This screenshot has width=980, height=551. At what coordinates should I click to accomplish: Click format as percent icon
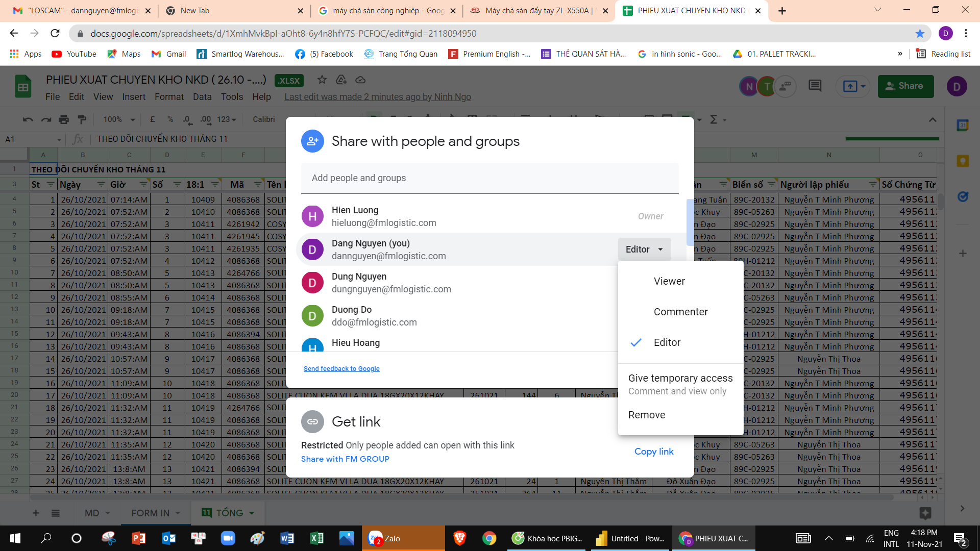170,119
